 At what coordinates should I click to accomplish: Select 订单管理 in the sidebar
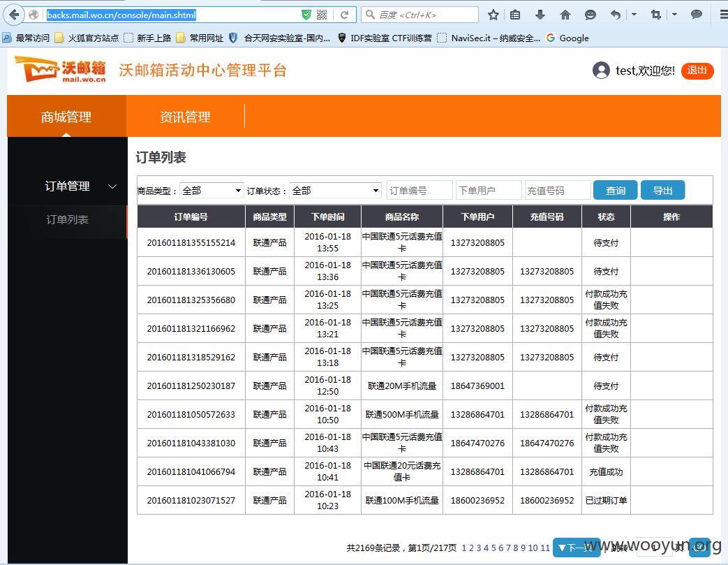(x=67, y=186)
